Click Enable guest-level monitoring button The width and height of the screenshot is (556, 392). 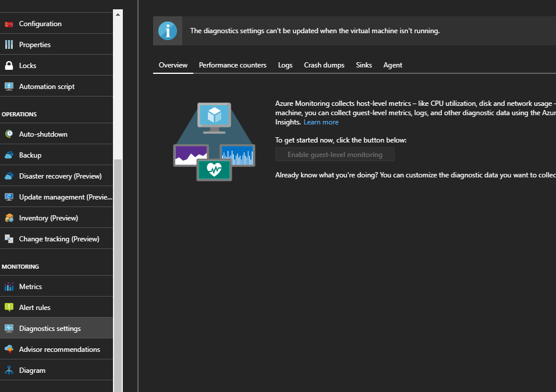point(335,154)
